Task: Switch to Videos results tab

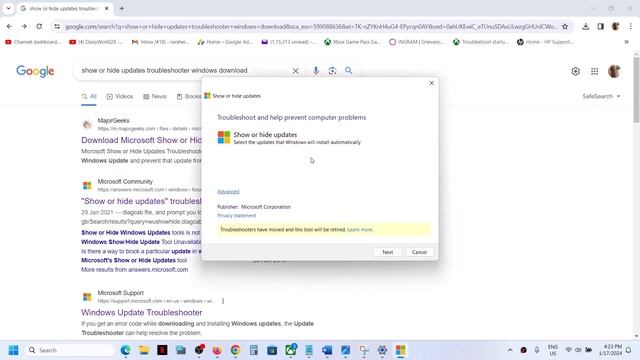Action: click(x=120, y=97)
